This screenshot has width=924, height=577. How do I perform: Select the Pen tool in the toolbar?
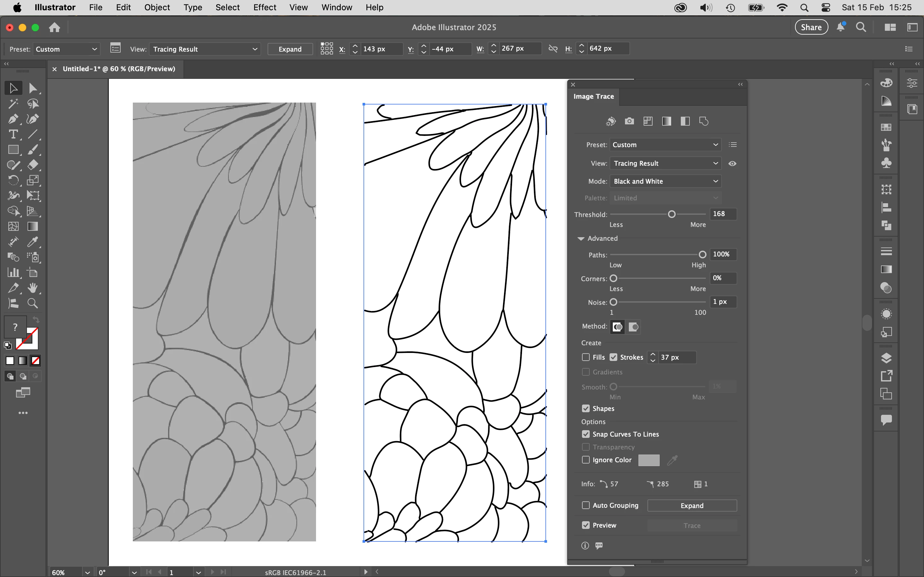tap(13, 119)
